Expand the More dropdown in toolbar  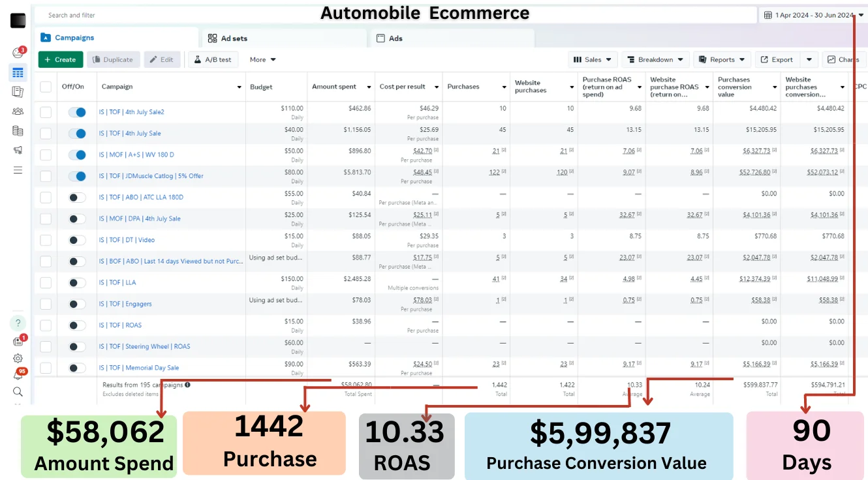(x=262, y=59)
